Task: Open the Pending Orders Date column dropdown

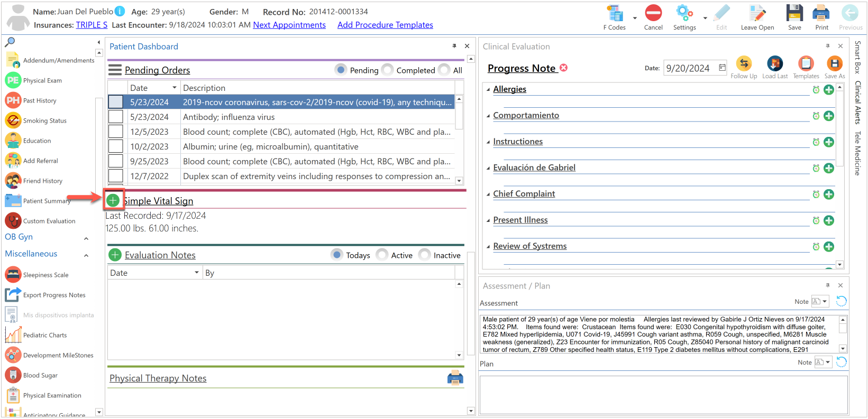Action: [175, 88]
